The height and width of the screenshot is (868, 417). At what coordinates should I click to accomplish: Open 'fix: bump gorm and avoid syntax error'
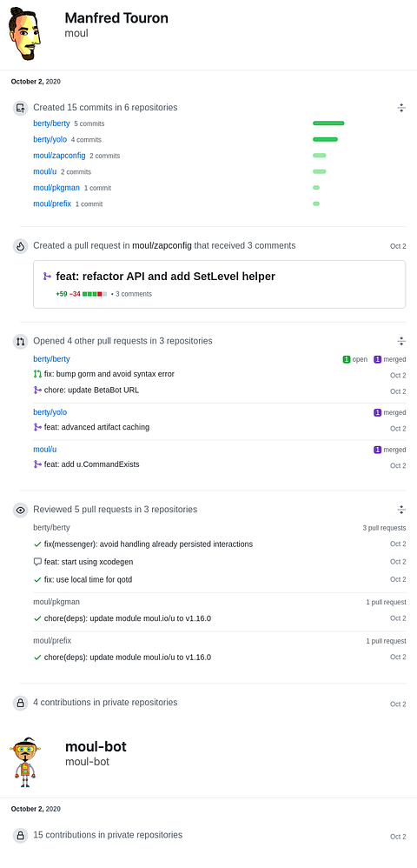click(109, 374)
